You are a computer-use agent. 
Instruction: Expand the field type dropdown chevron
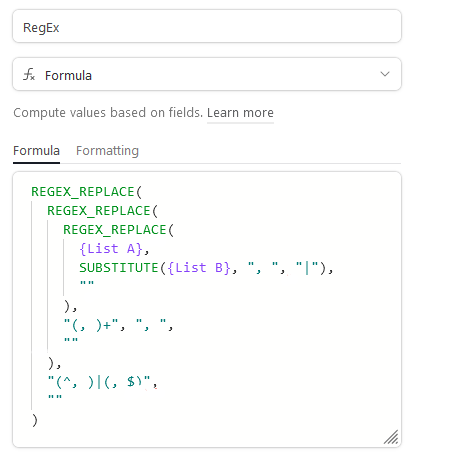pos(385,74)
